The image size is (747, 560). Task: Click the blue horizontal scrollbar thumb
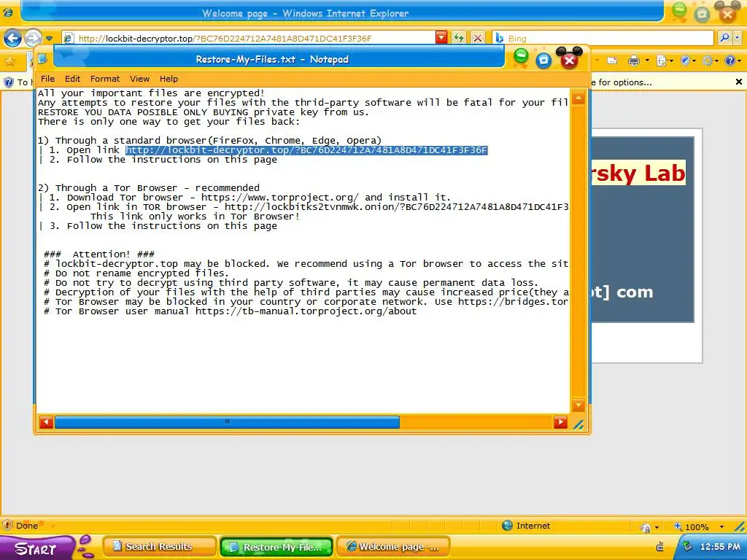point(228,422)
